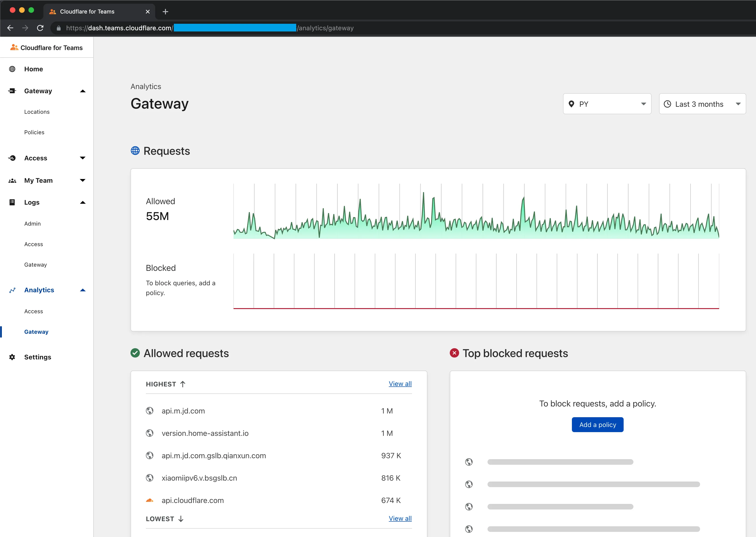This screenshot has width=756, height=537.
Task: Open Admin logs in sidebar
Action: coord(32,224)
